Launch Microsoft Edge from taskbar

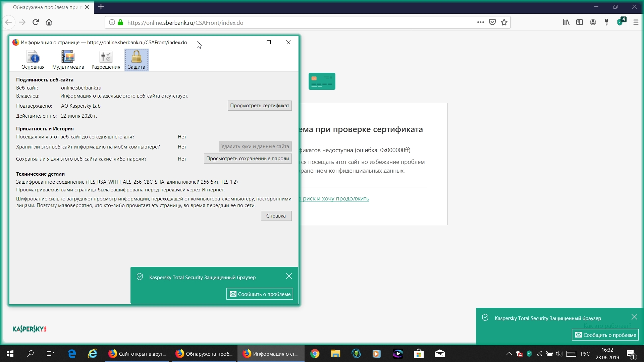point(72,354)
